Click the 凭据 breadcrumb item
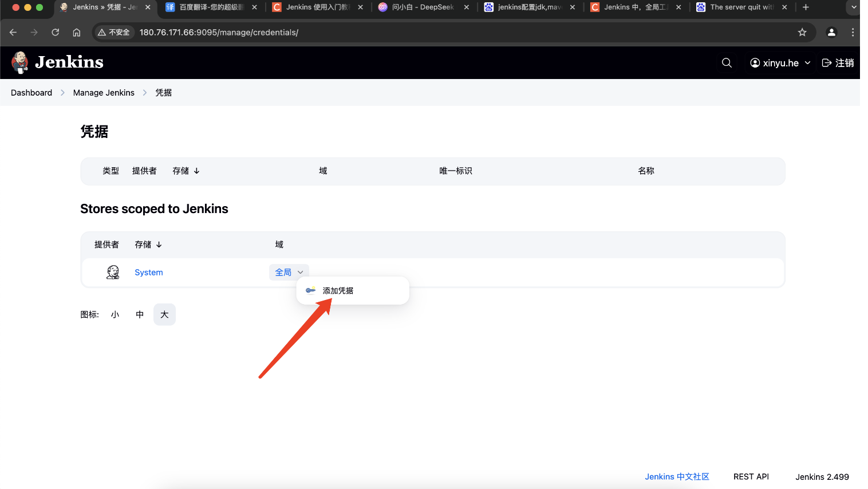 [164, 93]
